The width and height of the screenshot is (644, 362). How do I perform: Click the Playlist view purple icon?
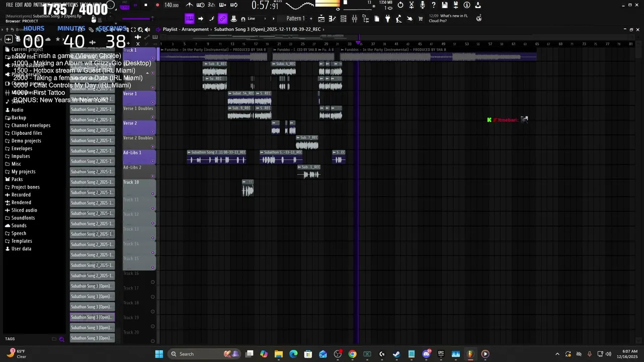tap(189, 19)
